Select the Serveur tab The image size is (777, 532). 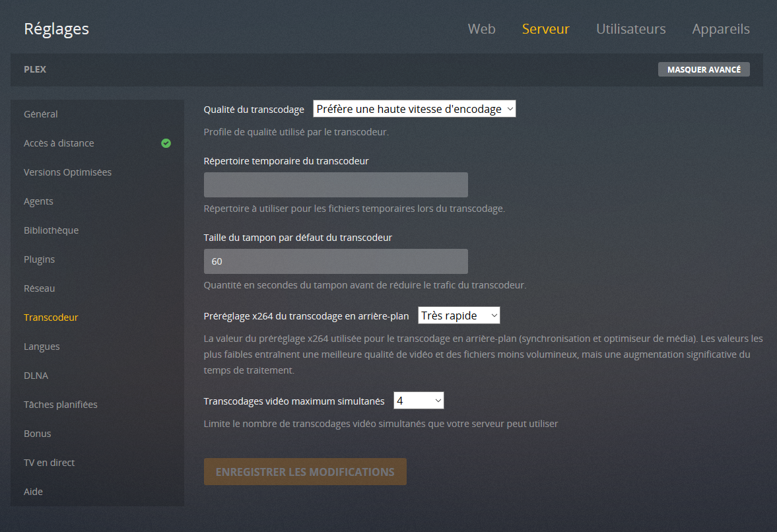pos(545,29)
